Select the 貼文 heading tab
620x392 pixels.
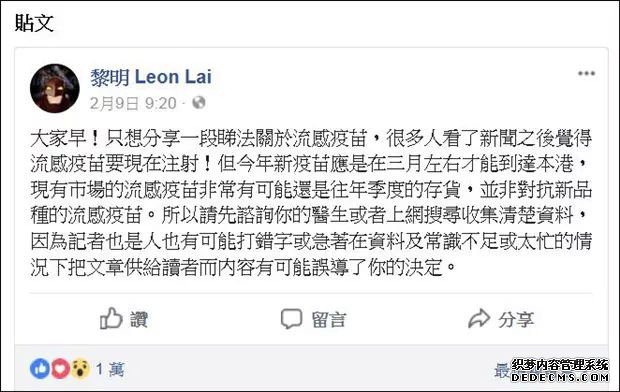click(34, 23)
